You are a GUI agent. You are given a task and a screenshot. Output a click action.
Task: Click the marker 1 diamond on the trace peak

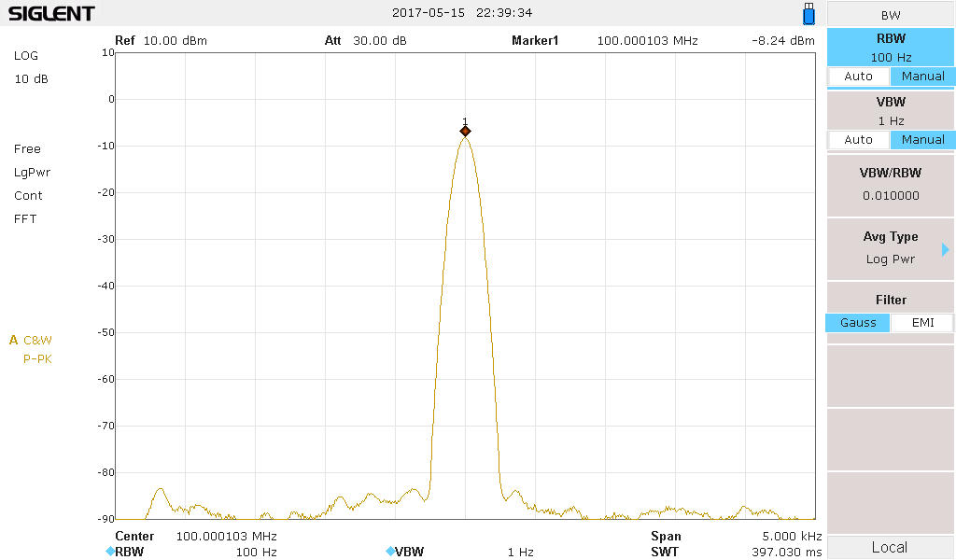(x=465, y=132)
